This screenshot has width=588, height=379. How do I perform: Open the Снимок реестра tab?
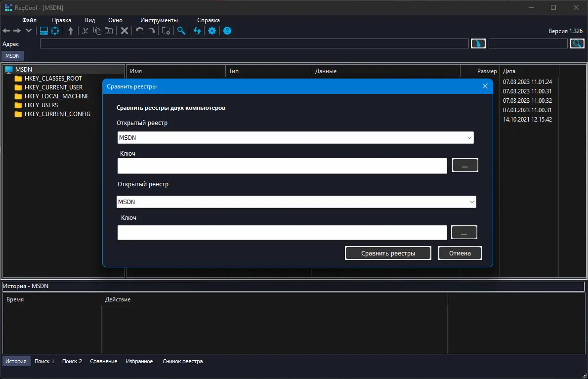point(182,361)
